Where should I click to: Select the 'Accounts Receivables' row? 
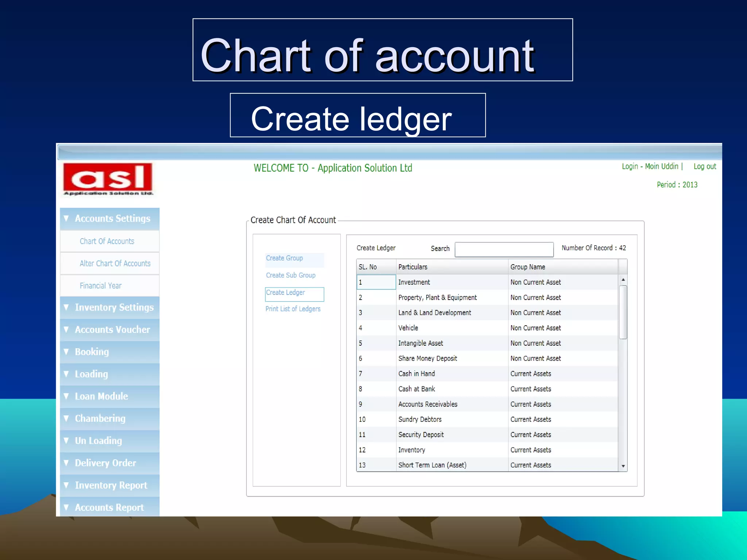tap(487, 404)
